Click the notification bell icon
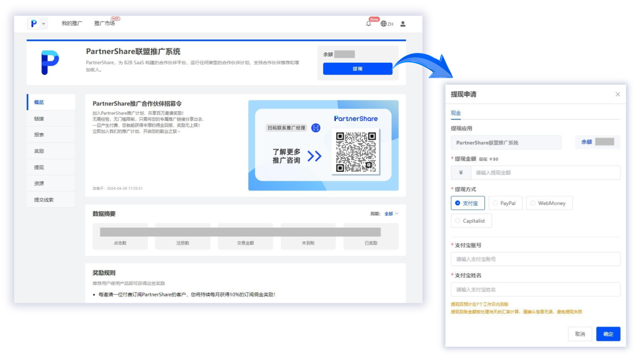 point(368,24)
